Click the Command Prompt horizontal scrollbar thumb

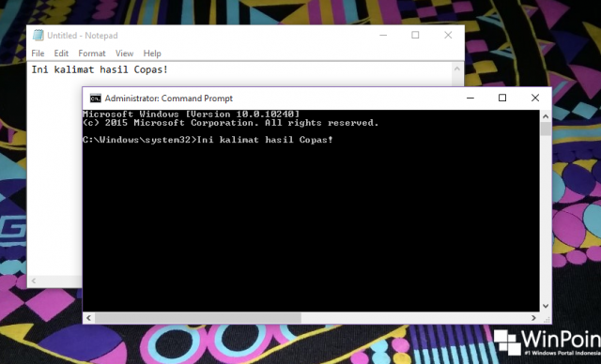tap(198, 318)
